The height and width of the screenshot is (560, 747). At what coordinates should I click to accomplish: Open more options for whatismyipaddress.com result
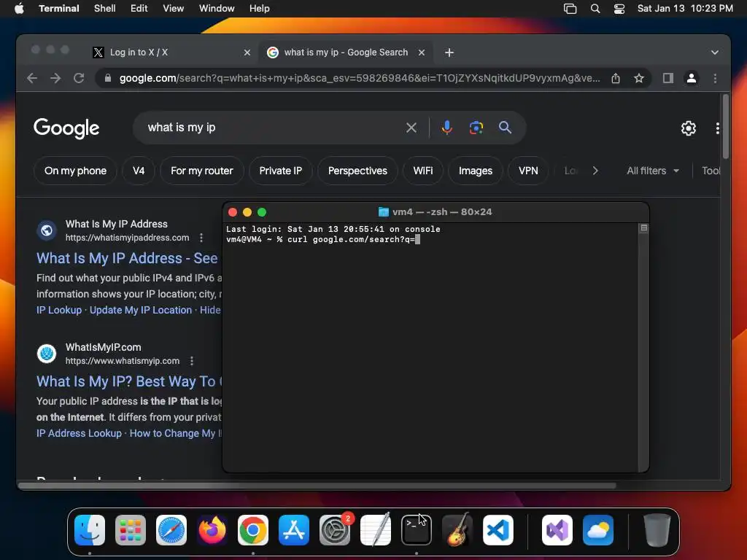[201, 238]
